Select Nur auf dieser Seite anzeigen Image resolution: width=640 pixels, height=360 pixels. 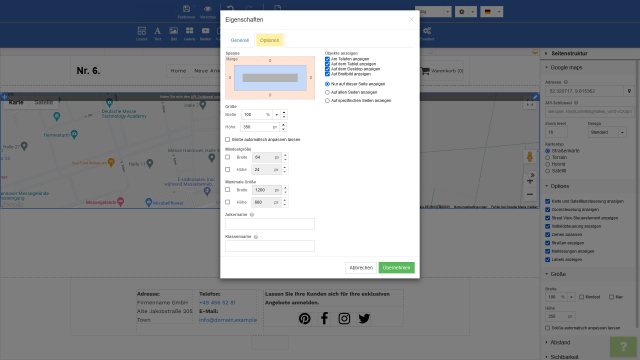coord(327,84)
